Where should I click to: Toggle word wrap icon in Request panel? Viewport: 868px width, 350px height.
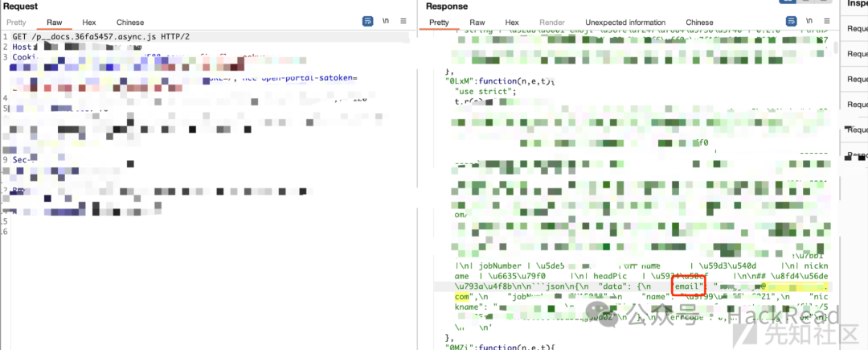click(x=367, y=21)
